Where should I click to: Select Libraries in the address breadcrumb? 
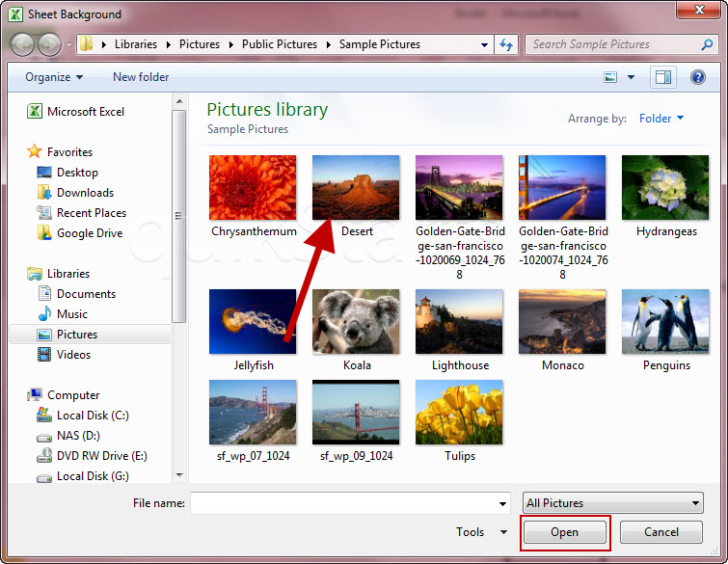point(136,44)
